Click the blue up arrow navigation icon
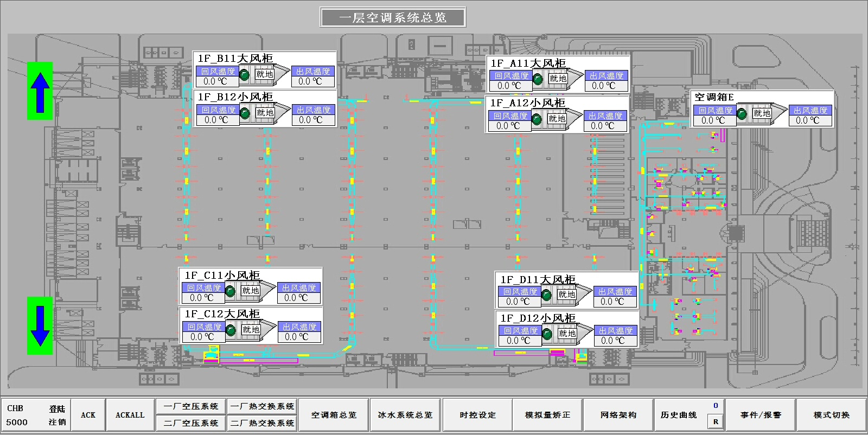The image size is (868, 435). point(40,91)
